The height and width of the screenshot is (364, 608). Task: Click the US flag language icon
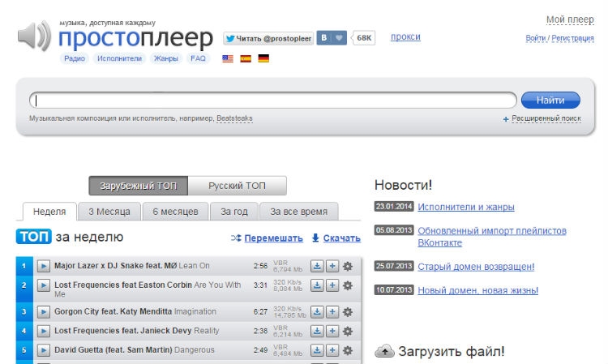(228, 58)
